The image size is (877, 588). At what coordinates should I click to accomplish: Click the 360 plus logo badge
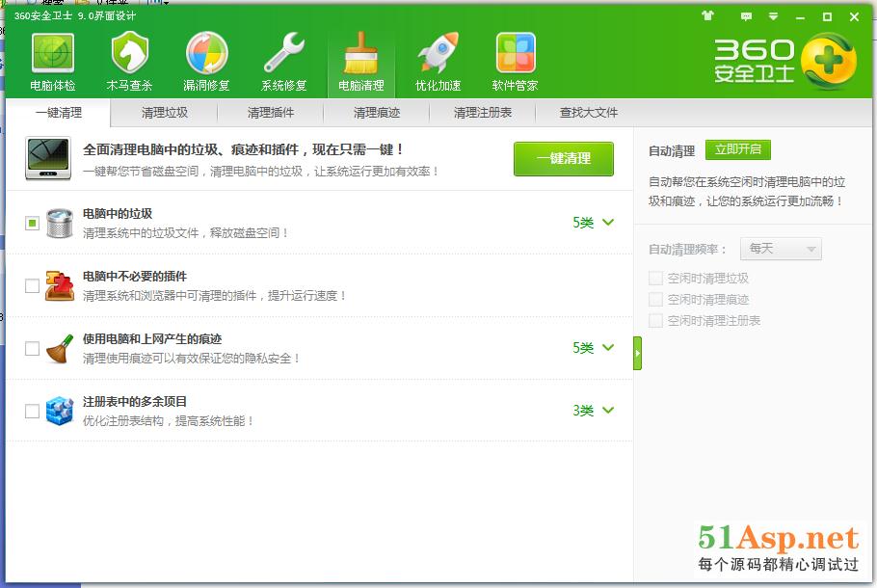click(829, 61)
